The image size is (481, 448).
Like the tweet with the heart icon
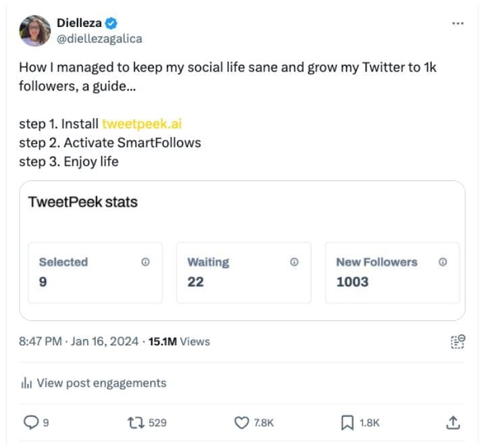point(242,422)
